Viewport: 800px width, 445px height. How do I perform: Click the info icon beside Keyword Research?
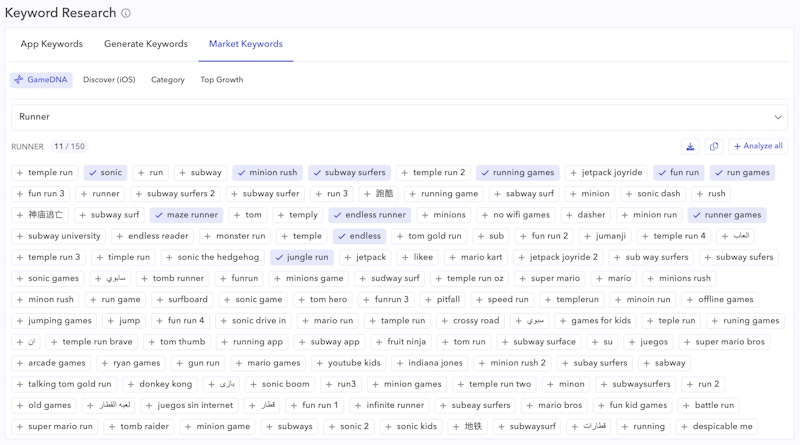click(125, 14)
